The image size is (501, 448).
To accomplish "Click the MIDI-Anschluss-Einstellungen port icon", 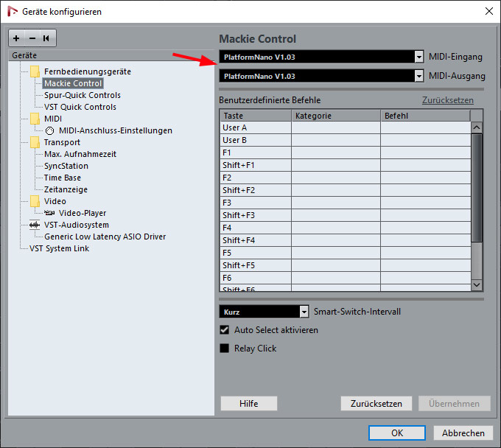I will (x=49, y=130).
